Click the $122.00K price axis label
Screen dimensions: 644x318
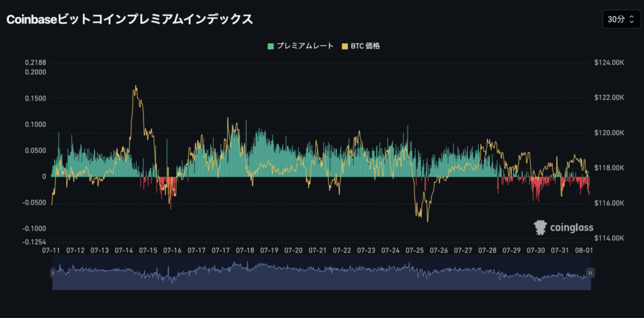609,97
